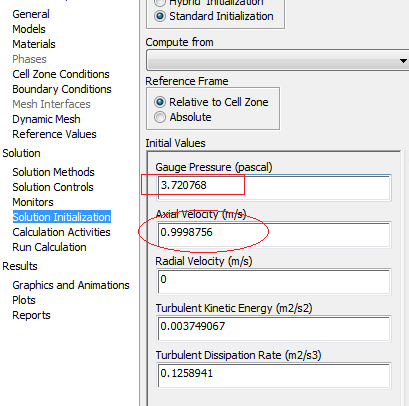Open Graphics and Animations page
The height and width of the screenshot is (406, 409).
(x=71, y=285)
